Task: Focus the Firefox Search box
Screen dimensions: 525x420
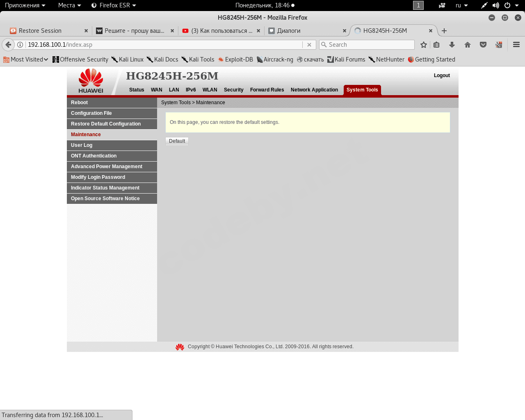Action: coord(367,45)
